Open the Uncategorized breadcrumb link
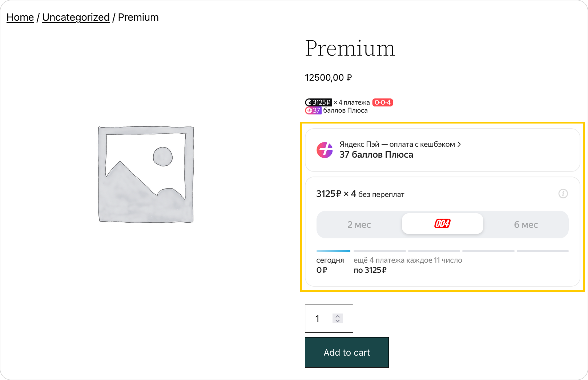This screenshot has height=380, width=588. click(x=76, y=17)
